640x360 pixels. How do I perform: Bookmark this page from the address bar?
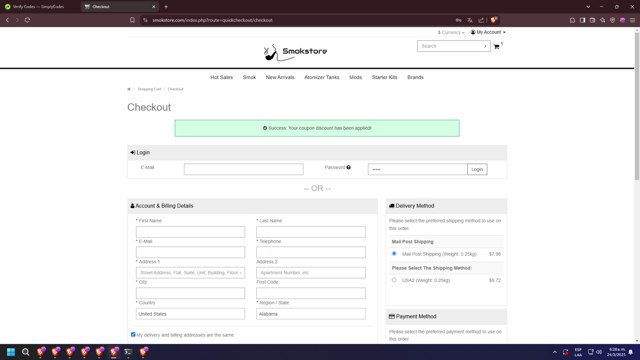coord(132,20)
